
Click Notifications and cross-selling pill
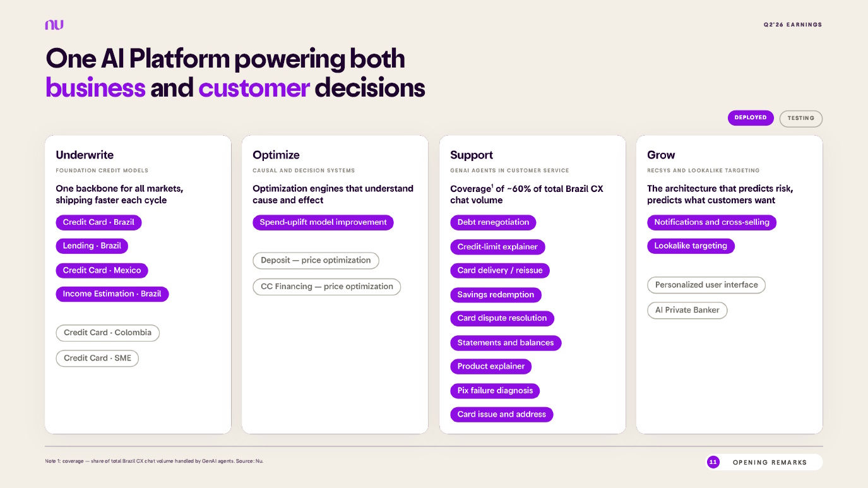(712, 222)
